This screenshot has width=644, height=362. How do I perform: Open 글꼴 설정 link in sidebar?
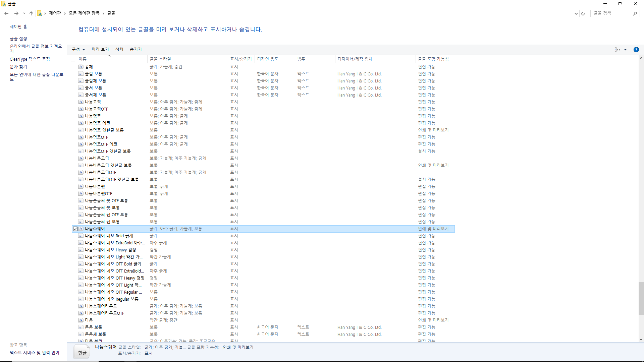click(18, 39)
